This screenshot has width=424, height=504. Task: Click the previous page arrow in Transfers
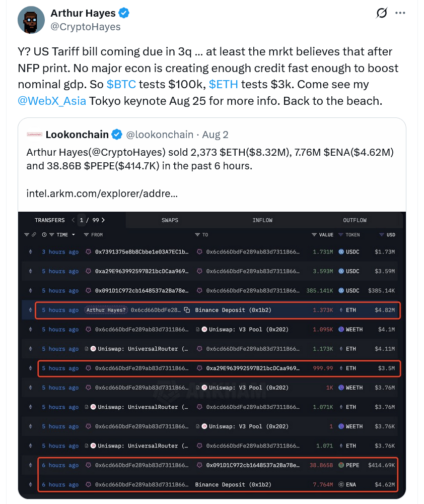coord(73,220)
